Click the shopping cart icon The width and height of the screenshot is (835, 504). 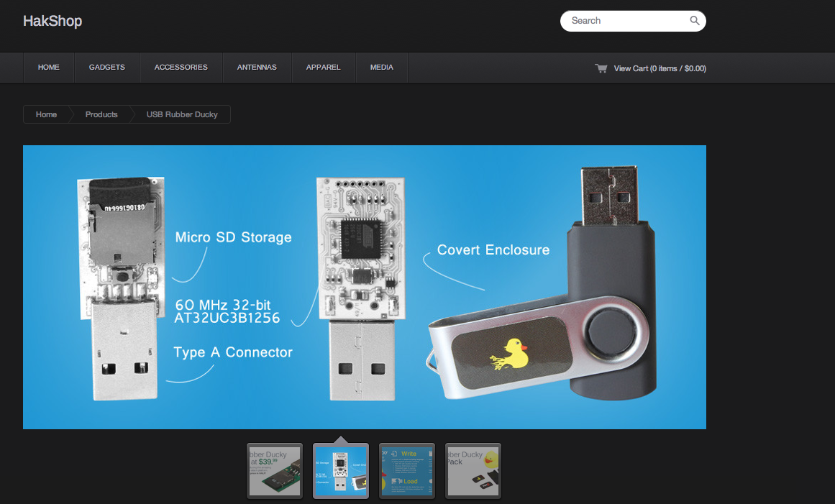[x=601, y=68]
